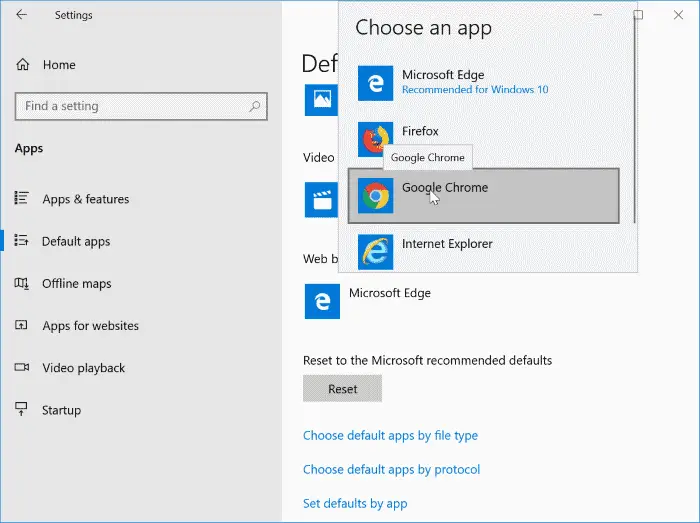The image size is (700, 523).
Task: Choose Microsoft Edge in app list
Action: click(484, 83)
